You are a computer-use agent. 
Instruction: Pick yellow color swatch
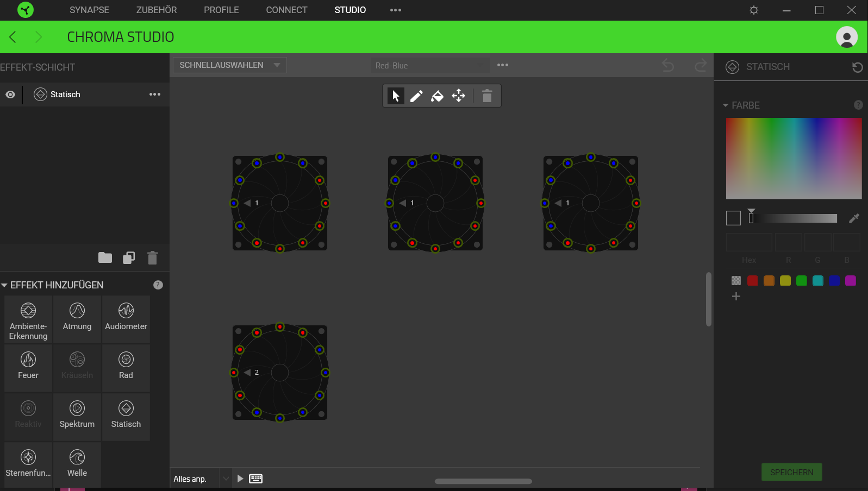[785, 281]
